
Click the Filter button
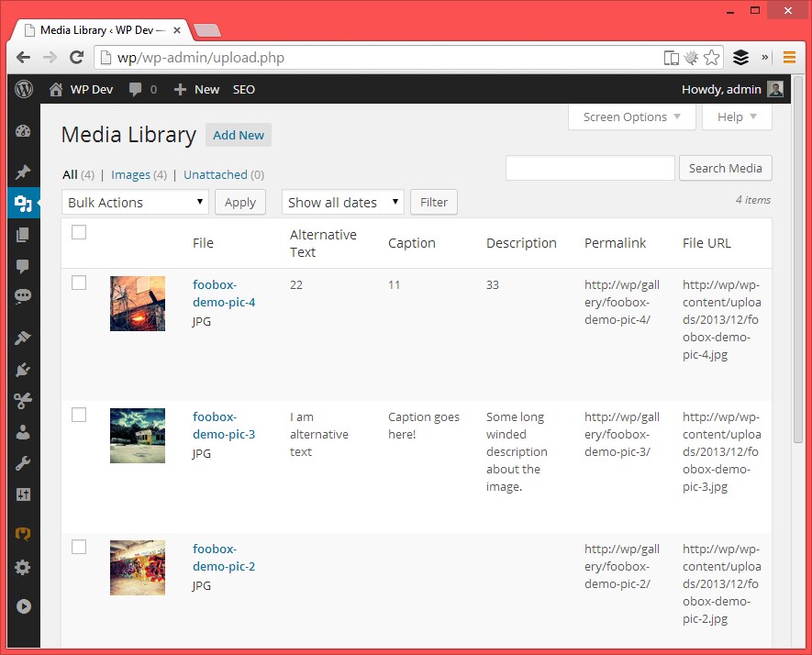(x=434, y=202)
